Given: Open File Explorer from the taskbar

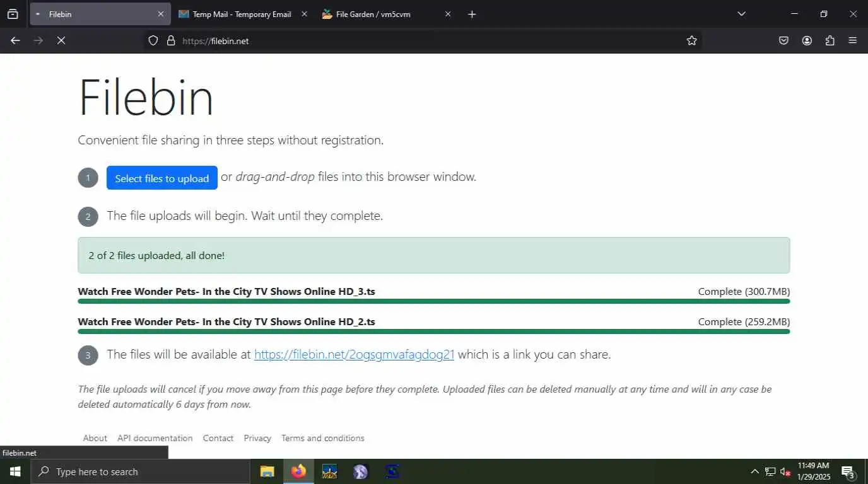Looking at the screenshot, I should click(x=267, y=471).
